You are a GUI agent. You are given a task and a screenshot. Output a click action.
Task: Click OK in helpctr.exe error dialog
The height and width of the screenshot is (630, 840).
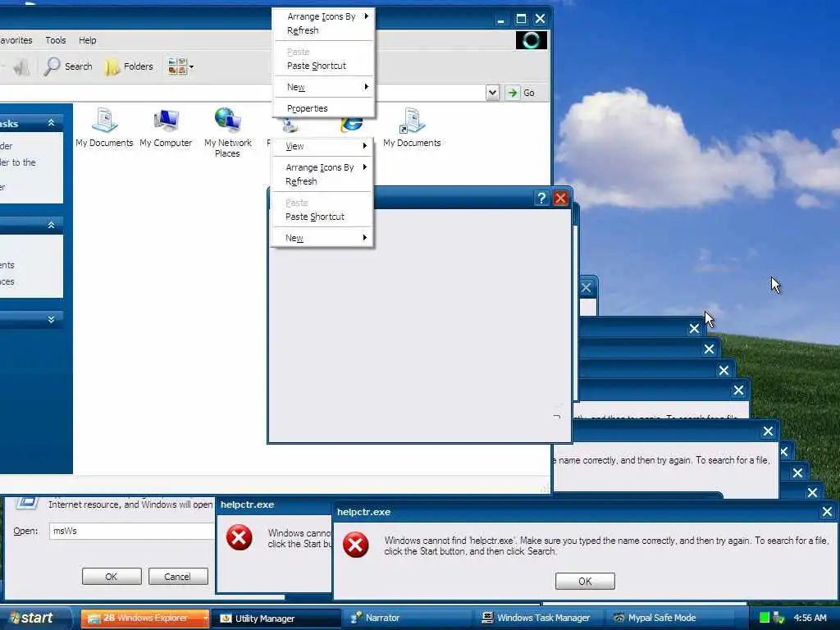tap(585, 582)
